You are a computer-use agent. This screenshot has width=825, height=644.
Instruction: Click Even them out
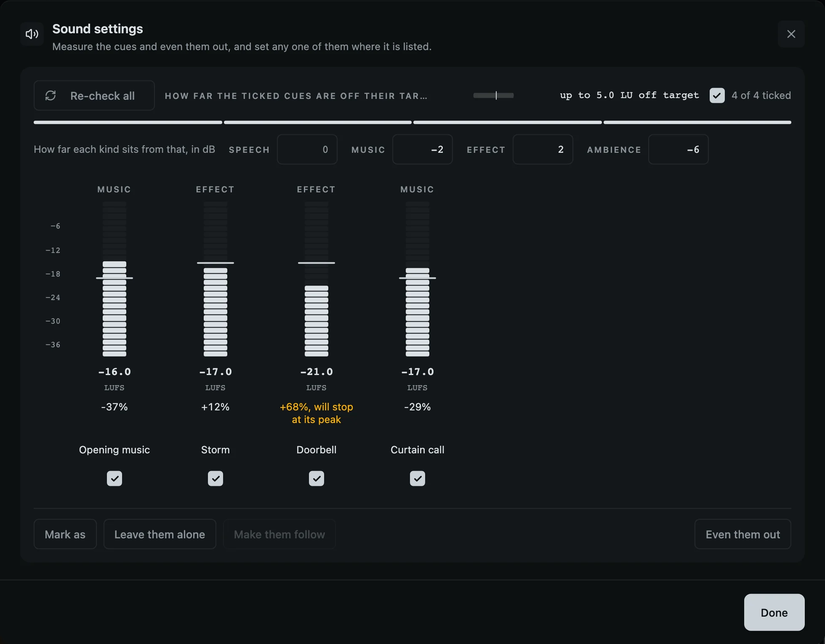pos(742,534)
